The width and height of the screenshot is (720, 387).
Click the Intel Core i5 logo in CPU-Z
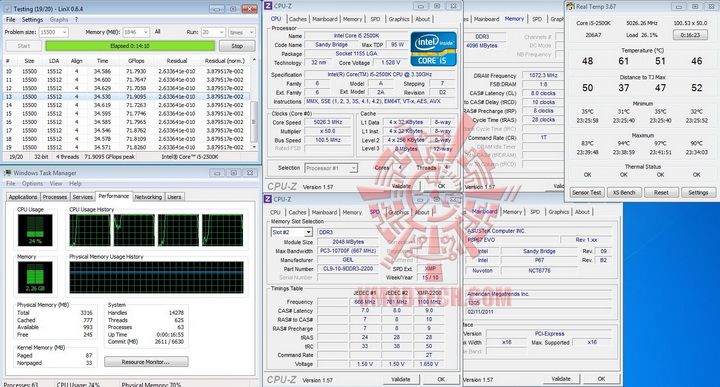coord(433,49)
